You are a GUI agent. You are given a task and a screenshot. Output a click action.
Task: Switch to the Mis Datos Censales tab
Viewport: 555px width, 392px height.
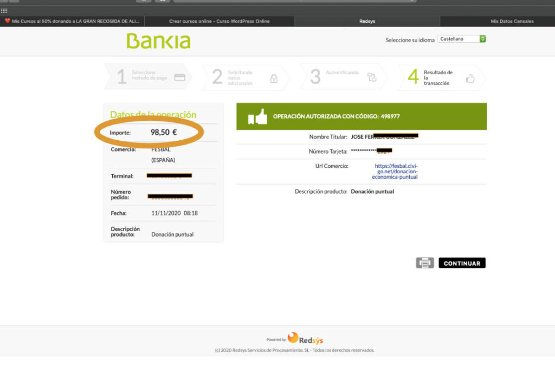[x=512, y=21]
